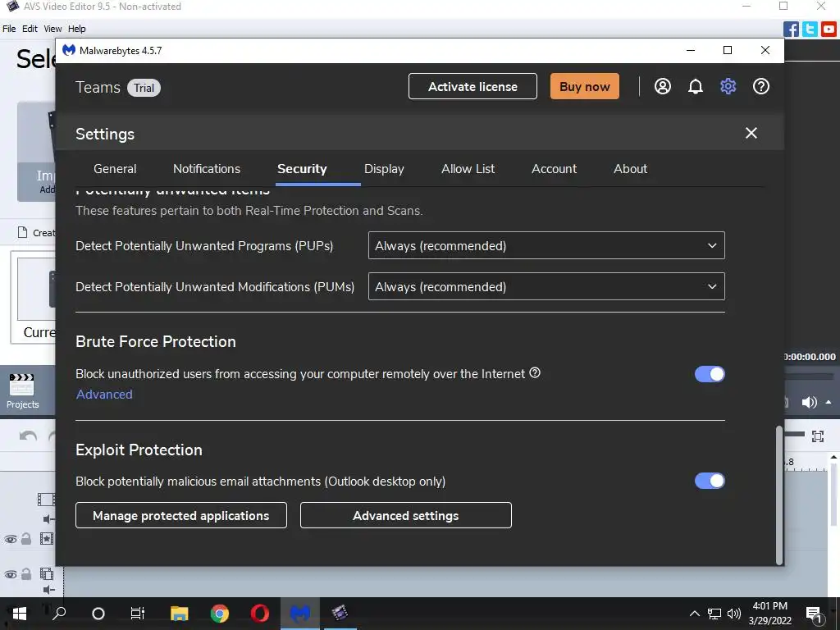Click the AVS timeline zoom slider
Screen dimensions: 840x630
[794, 435]
